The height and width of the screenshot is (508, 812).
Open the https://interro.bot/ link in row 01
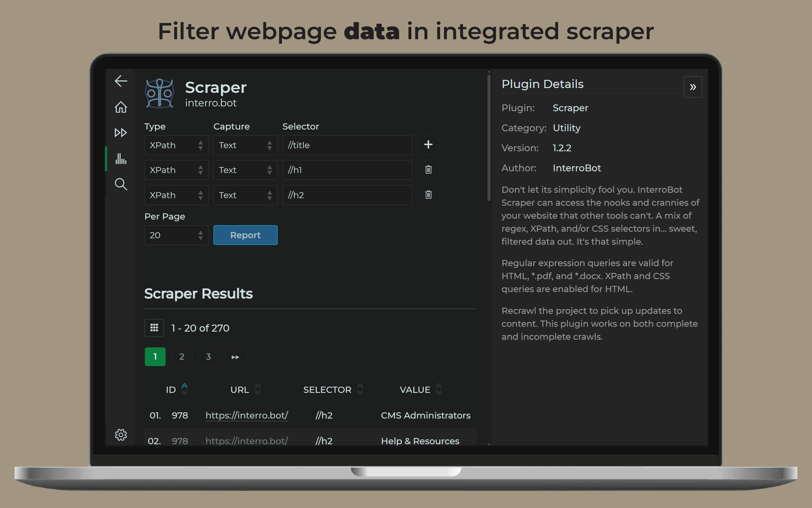247,416
